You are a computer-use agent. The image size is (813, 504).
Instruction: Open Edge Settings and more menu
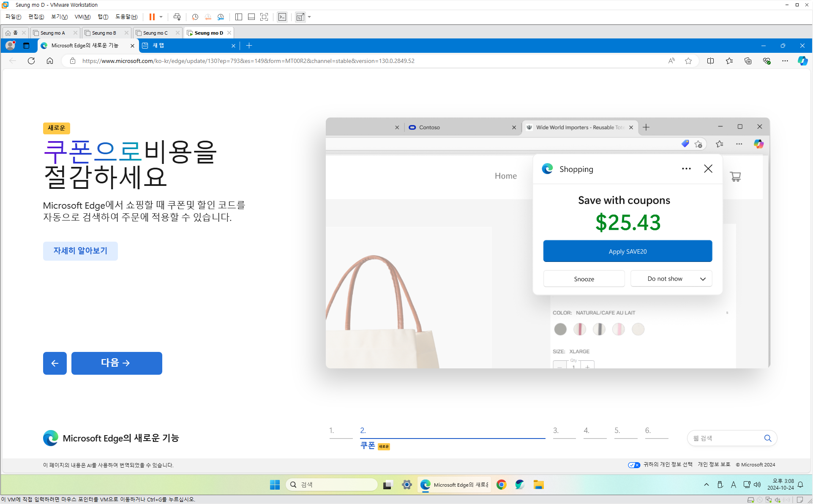(785, 61)
